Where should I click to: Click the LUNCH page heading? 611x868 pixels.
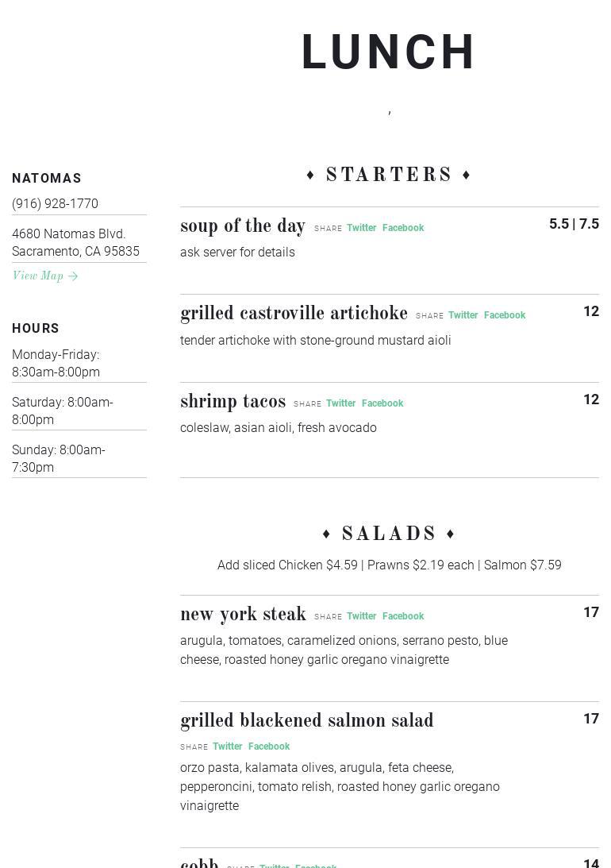click(x=389, y=53)
